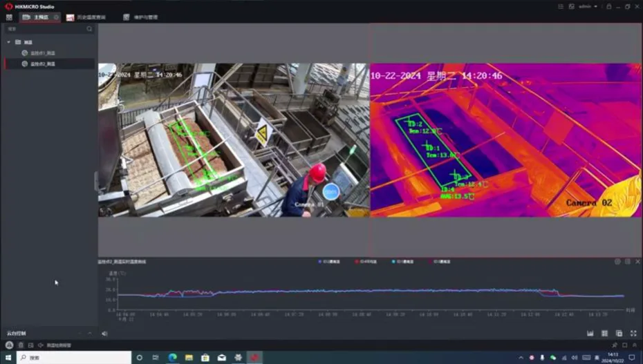Enter full screen with bottom-right expand icon
The height and width of the screenshot is (364, 643).
(633, 334)
